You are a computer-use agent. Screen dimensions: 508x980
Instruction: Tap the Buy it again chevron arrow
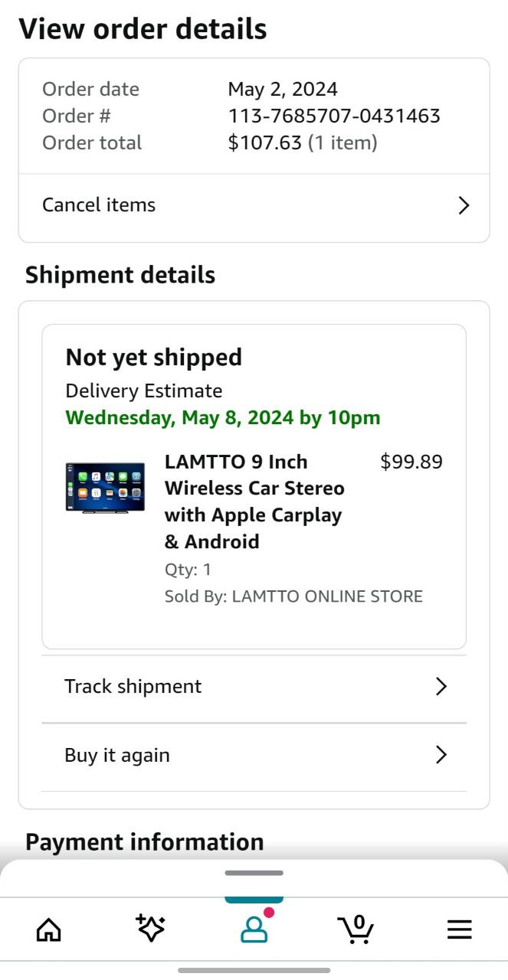coord(441,756)
